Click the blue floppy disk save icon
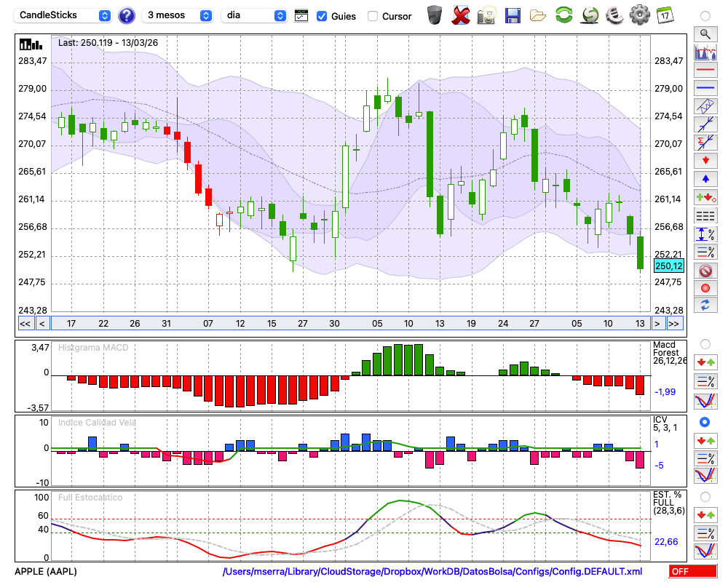 tap(513, 15)
